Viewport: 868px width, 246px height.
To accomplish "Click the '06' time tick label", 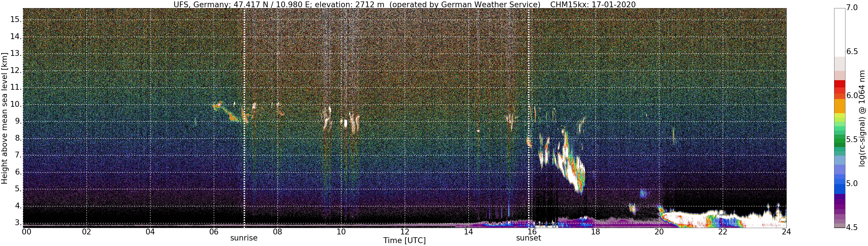I will coord(214,232).
